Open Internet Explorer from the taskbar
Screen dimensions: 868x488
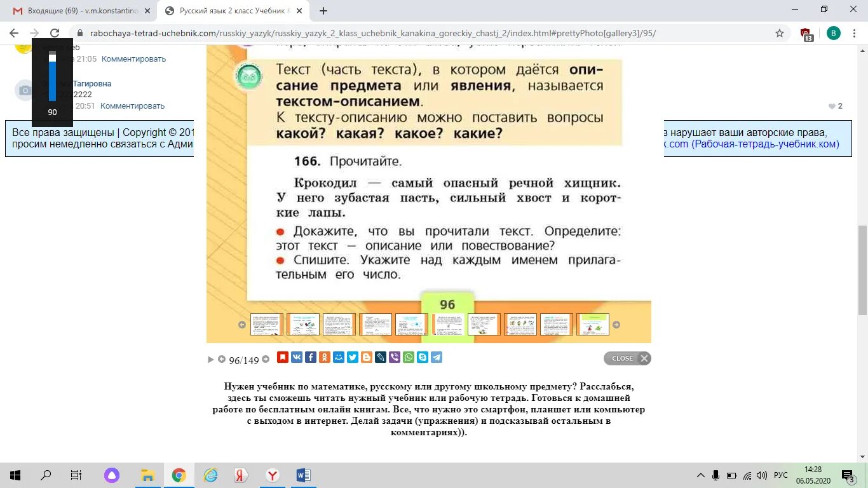[210, 475]
